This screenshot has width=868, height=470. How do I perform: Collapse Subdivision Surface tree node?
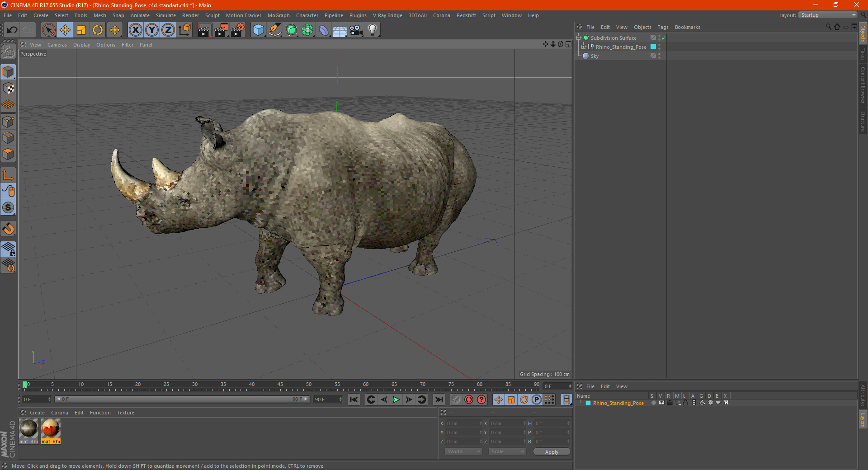point(578,38)
